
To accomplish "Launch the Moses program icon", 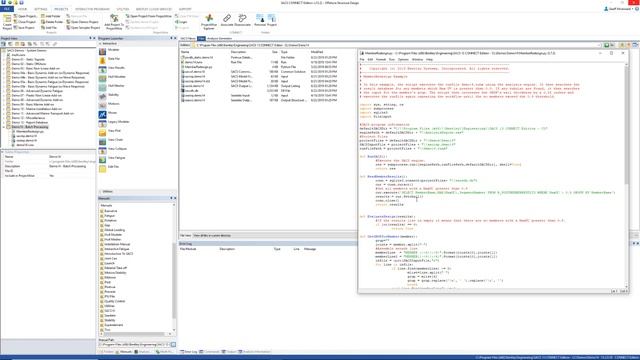I will pos(102,114).
